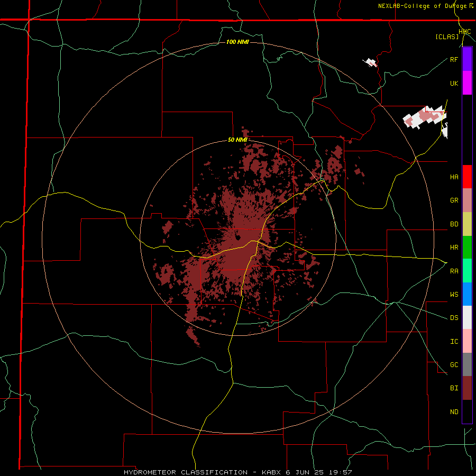The height and width of the screenshot is (476, 476).
Task: Click the "HR" legend label
Action: (454, 248)
